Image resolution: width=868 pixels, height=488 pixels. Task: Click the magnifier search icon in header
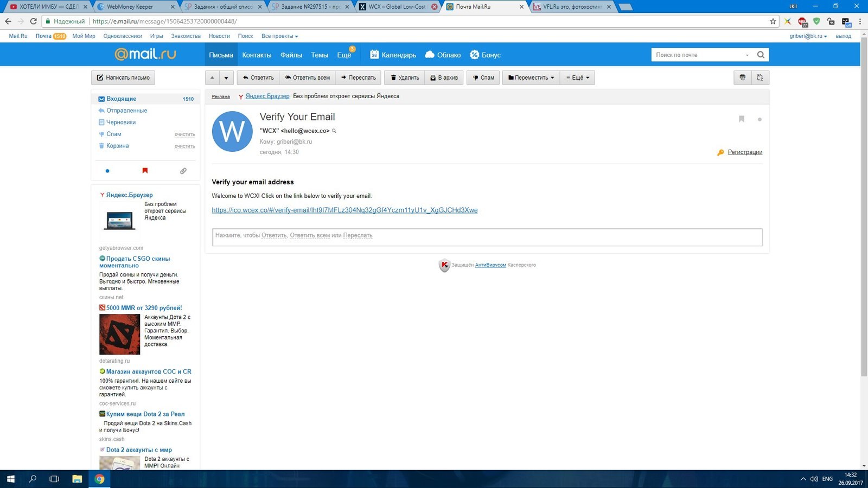(x=761, y=55)
